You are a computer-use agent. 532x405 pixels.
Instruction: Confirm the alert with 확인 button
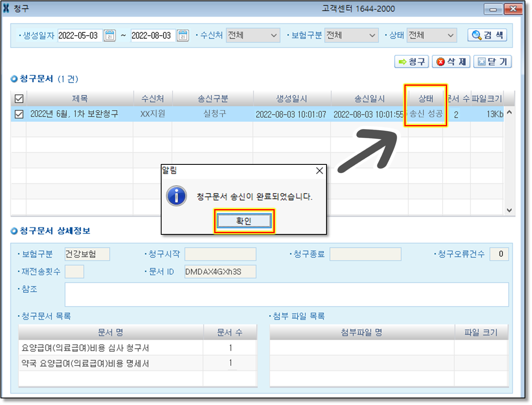point(244,221)
